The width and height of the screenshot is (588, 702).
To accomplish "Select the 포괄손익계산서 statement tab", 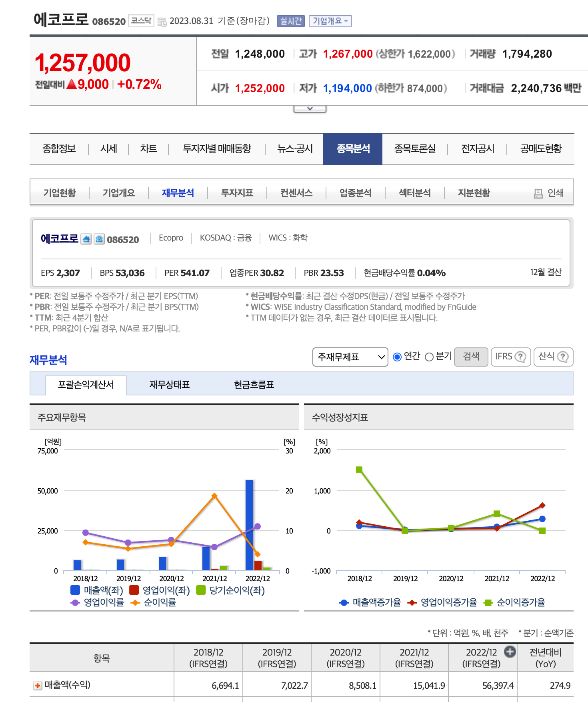I will point(86,385).
